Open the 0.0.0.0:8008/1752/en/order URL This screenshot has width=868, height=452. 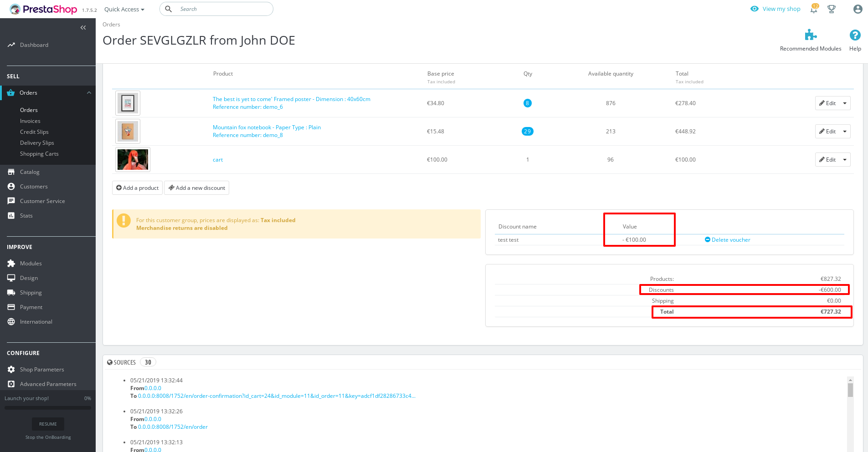173,427
